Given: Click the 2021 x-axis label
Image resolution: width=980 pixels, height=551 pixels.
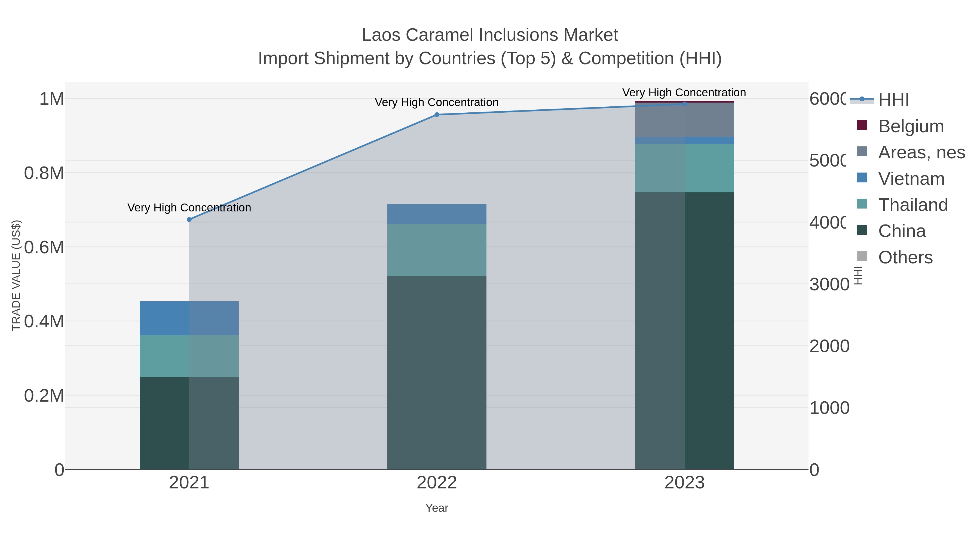Looking at the screenshot, I should click(x=189, y=483).
